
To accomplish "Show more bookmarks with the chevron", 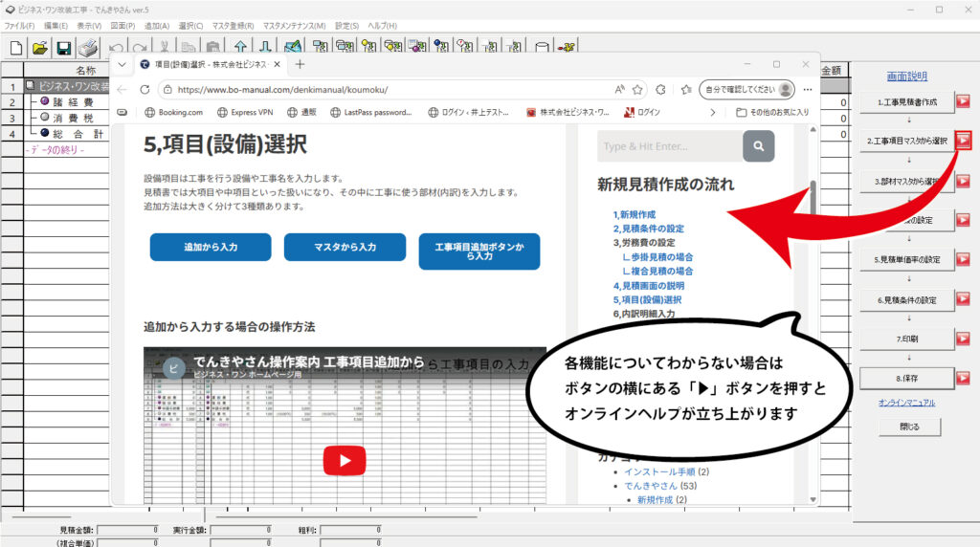I will tap(712, 113).
